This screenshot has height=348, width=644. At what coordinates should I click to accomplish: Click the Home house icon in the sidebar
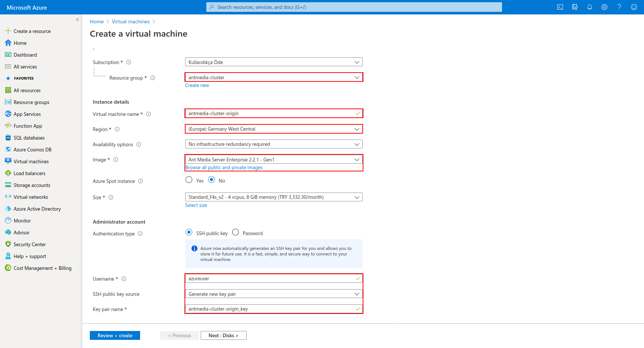[x=8, y=43]
